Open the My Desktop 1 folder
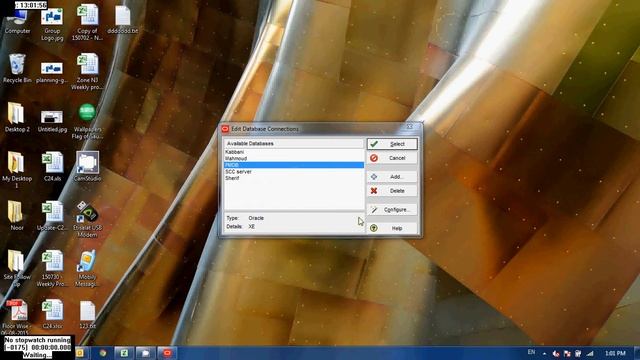Image resolution: width=640 pixels, height=360 pixels. pos(17,170)
